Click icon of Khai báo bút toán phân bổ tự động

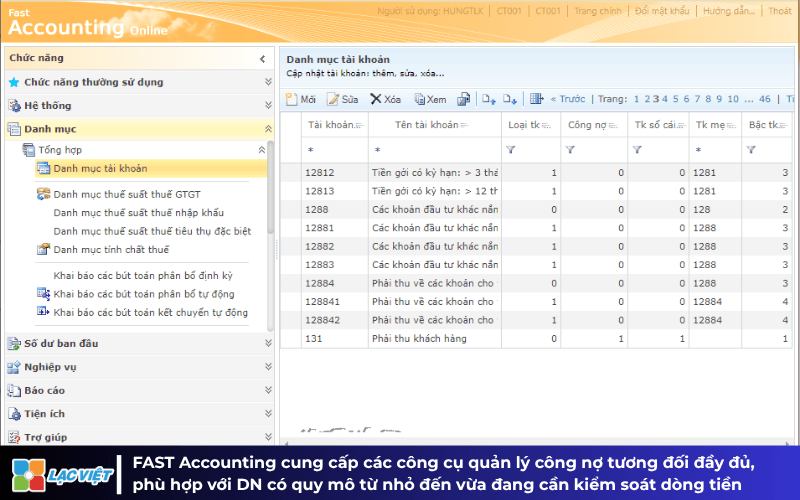pos(43,293)
